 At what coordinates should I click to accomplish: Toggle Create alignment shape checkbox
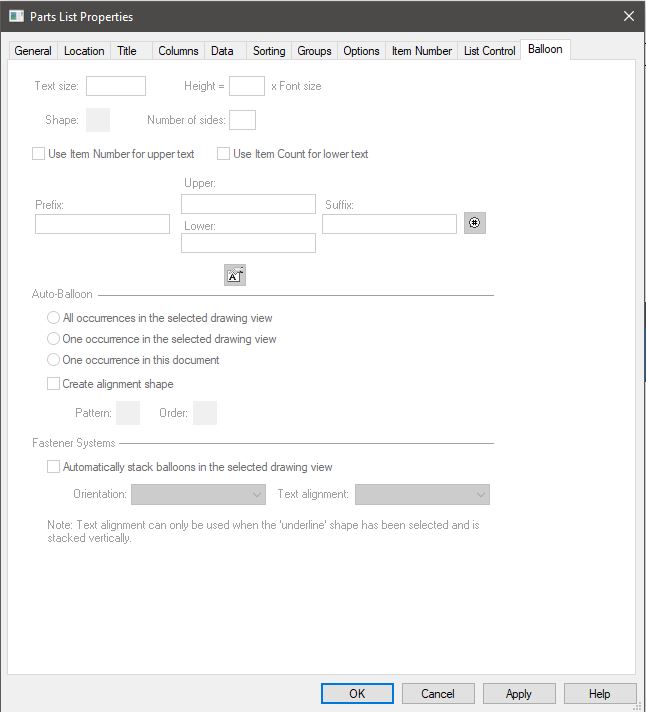coord(54,384)
